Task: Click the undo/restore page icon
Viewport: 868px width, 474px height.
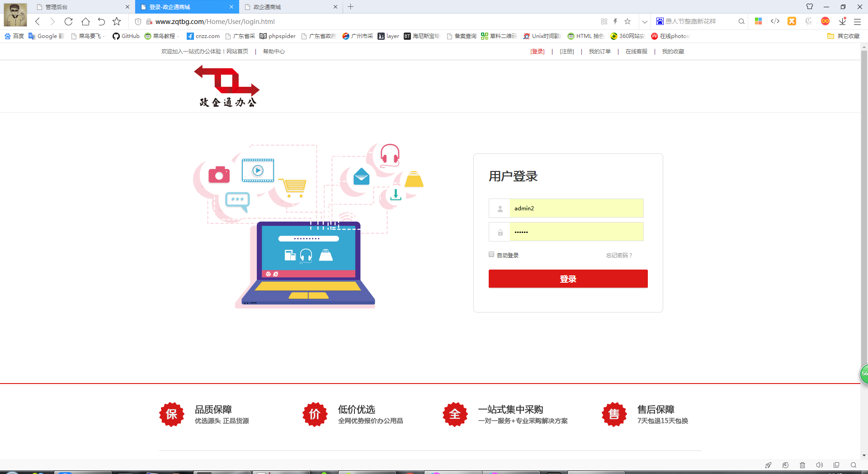Action: (101, 21)
